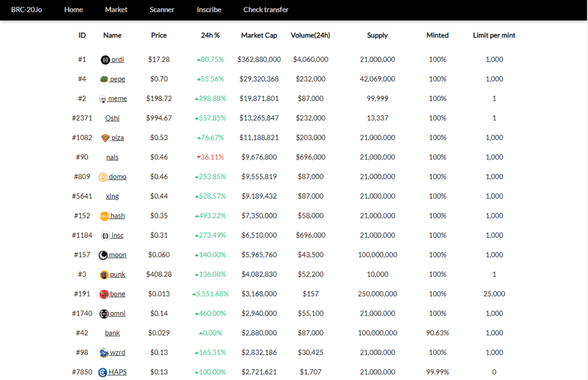The width and height of the screenshot is (588, 380).
Task: Open the bank token link
Action: pos(112,333)
